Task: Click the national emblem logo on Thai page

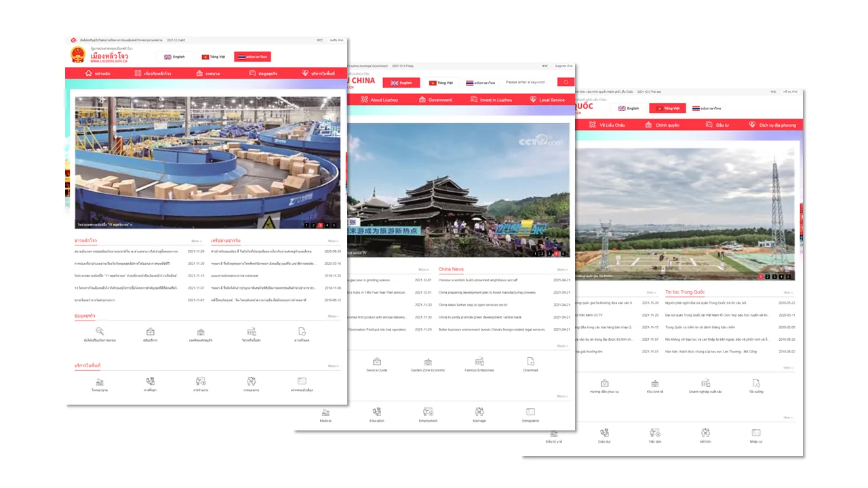Action: tap(77, 55)
